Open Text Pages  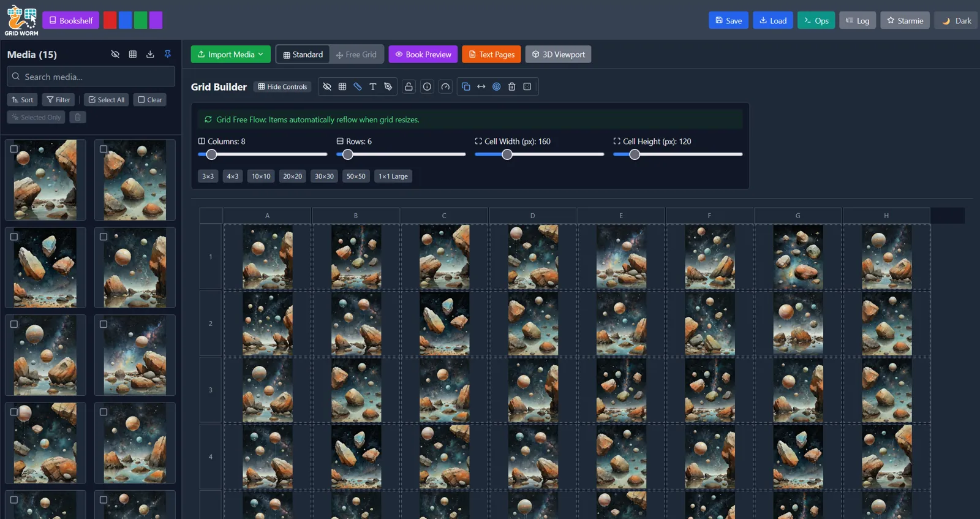pos(492,55)
